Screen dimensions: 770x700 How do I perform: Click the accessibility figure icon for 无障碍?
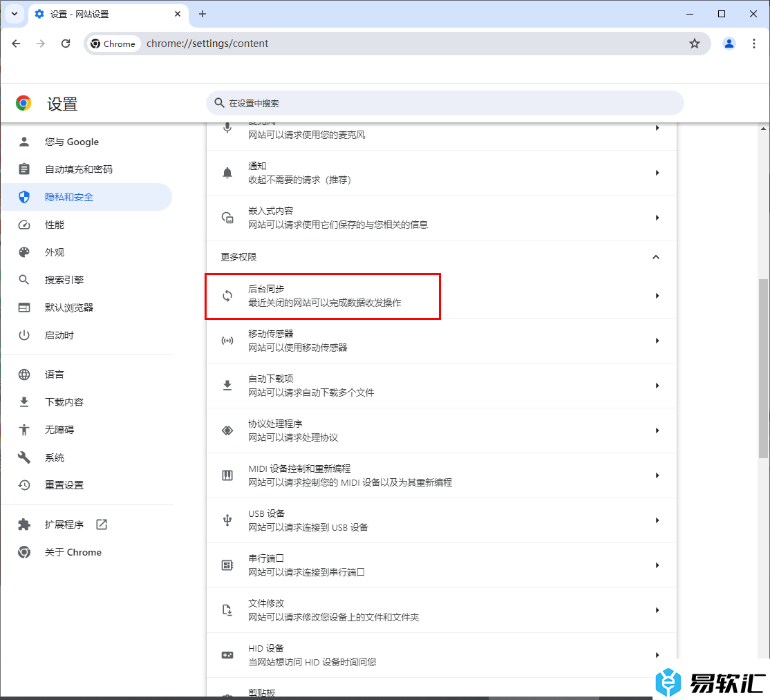click(24, 430)
